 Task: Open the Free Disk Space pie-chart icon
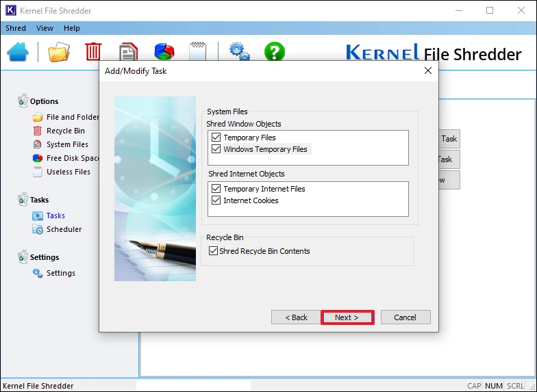[164, 52]
